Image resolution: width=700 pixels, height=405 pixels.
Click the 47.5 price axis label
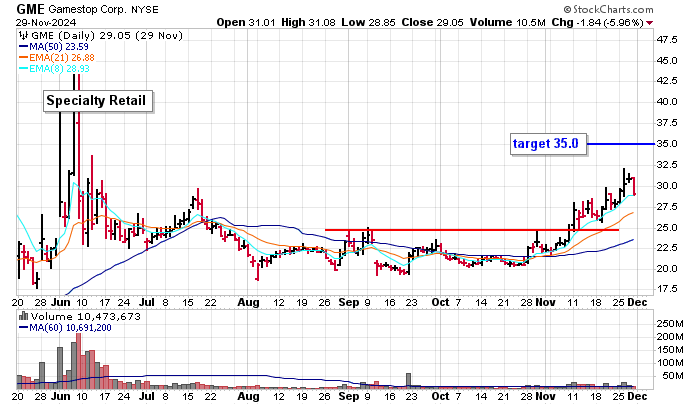pyautogui.click(x=667, y=40)
